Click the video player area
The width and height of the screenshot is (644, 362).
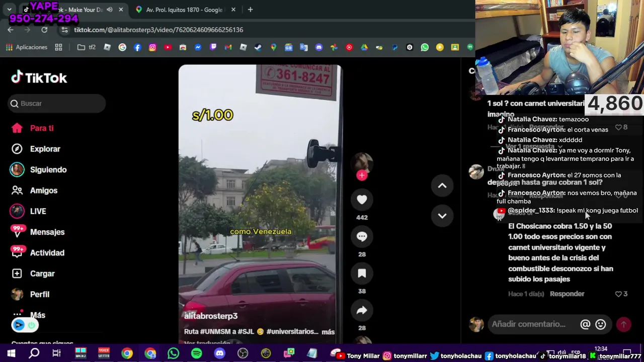click(x=260, y=203)
